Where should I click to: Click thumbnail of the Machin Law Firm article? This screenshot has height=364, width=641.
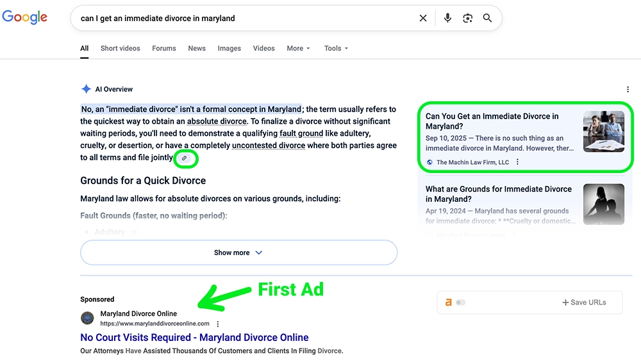(603, 131)
